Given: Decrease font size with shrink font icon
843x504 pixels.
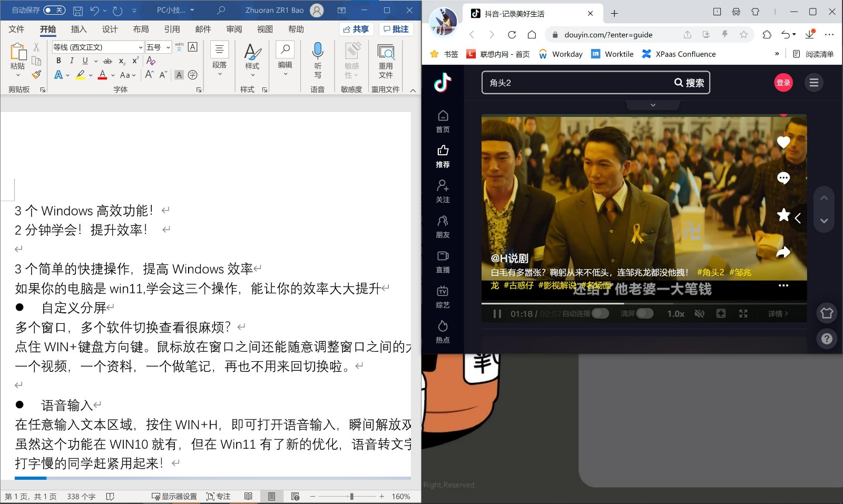Looking at the screenshot, I should [163, 75].
